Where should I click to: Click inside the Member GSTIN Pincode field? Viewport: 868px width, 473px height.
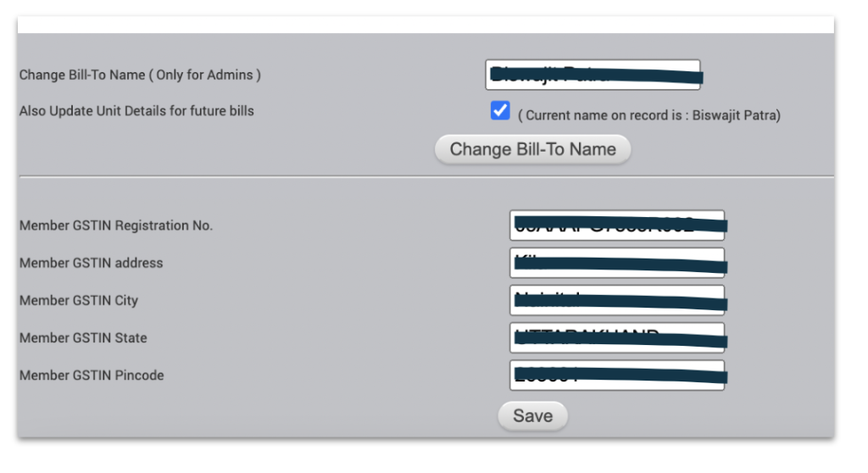617,375
